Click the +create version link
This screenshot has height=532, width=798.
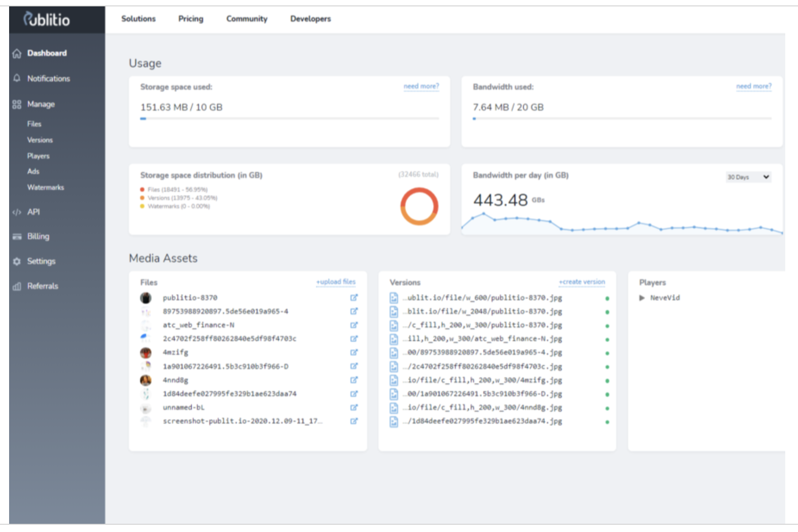click(x=582, y=282)
